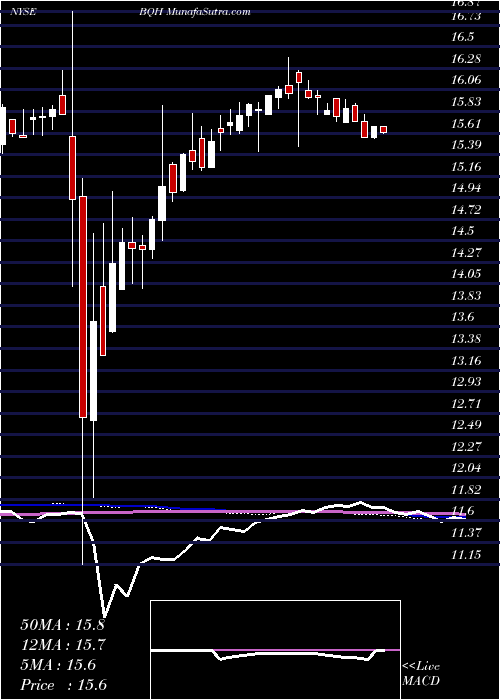Viewport: 500px width, 700px height.
Task: Click the last red candlestick on the right
Action: [x=383, y=129]
